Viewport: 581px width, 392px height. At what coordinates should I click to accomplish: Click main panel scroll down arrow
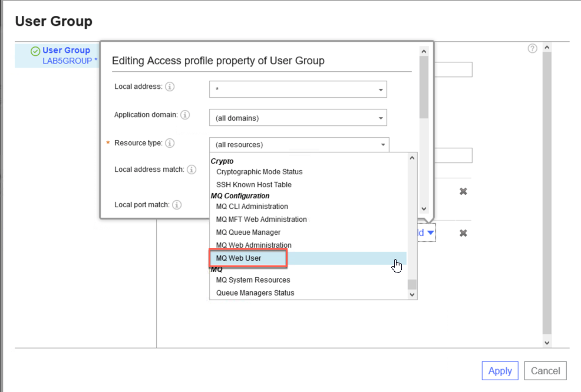(x=547, y=343)
